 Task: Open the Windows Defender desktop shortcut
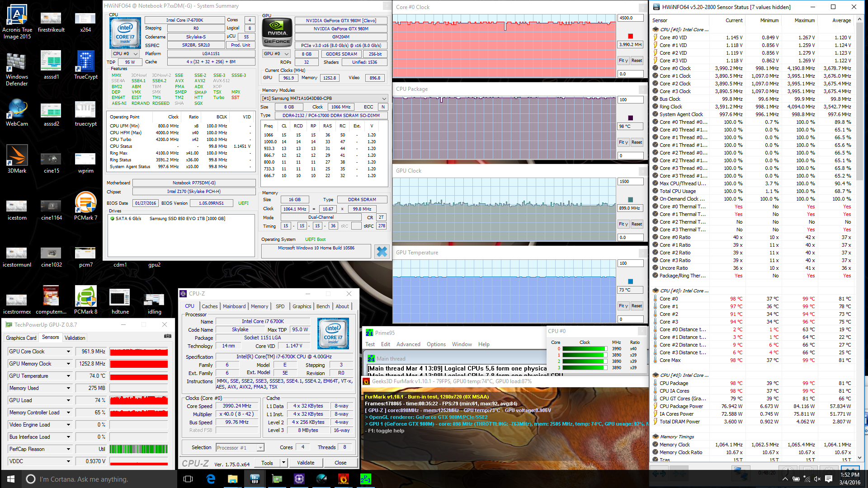[x=17, y=68]
